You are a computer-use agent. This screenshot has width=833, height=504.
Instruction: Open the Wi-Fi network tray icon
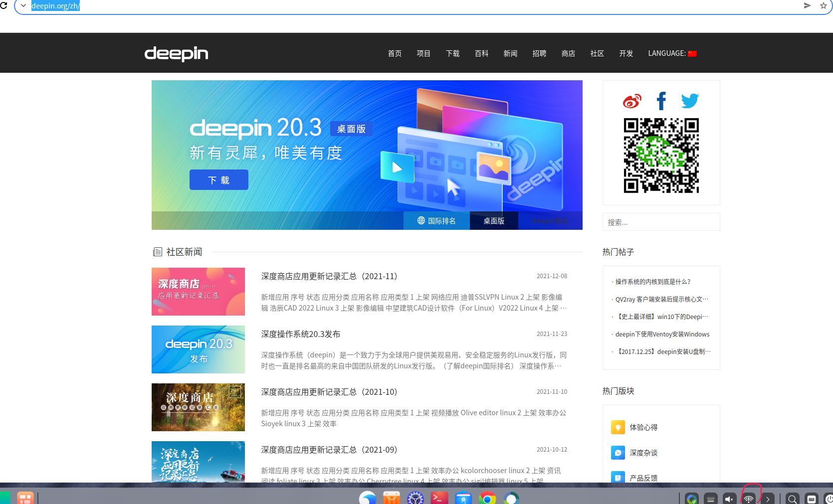748,498
